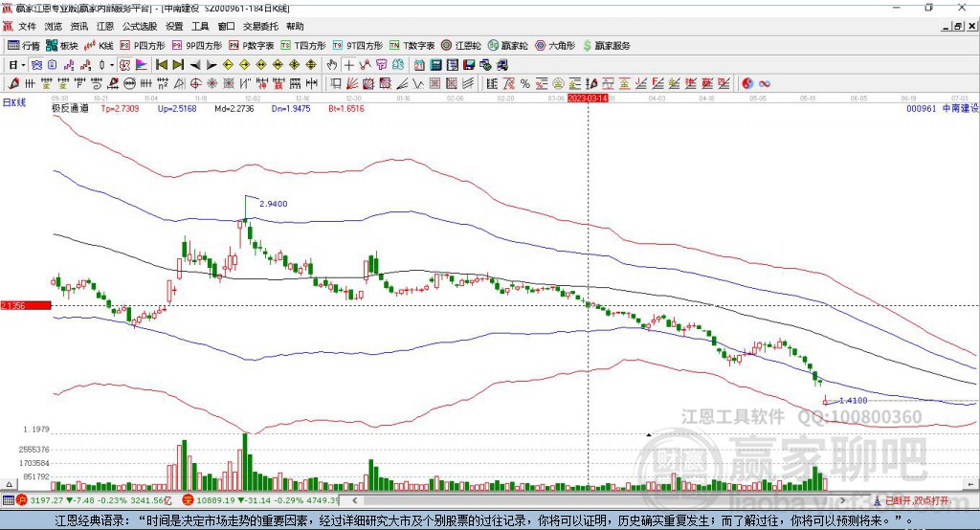Open the 江恩 menu
Screen dimensions: 980x530
(x=105, y=26)
